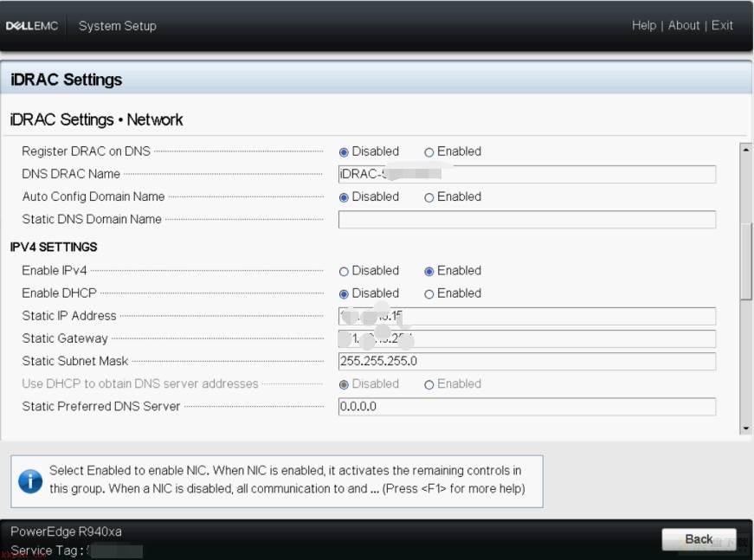Enable Auto Config Domain Name

(x=429, y=197)
